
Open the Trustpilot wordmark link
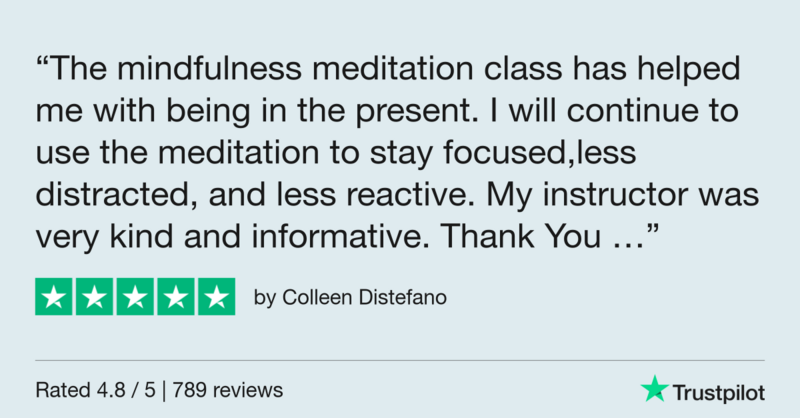[x=717, y=389]
